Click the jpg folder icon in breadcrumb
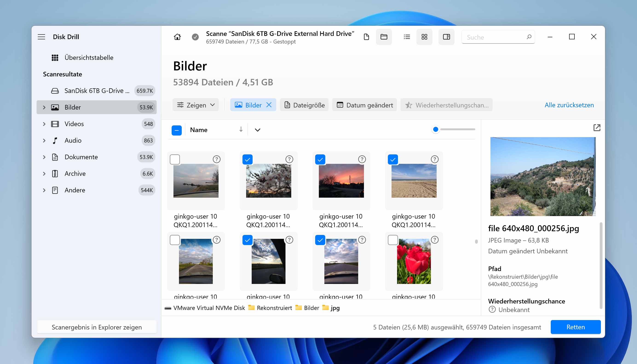This screenshot has height=364, width=637. pos(325,308)
